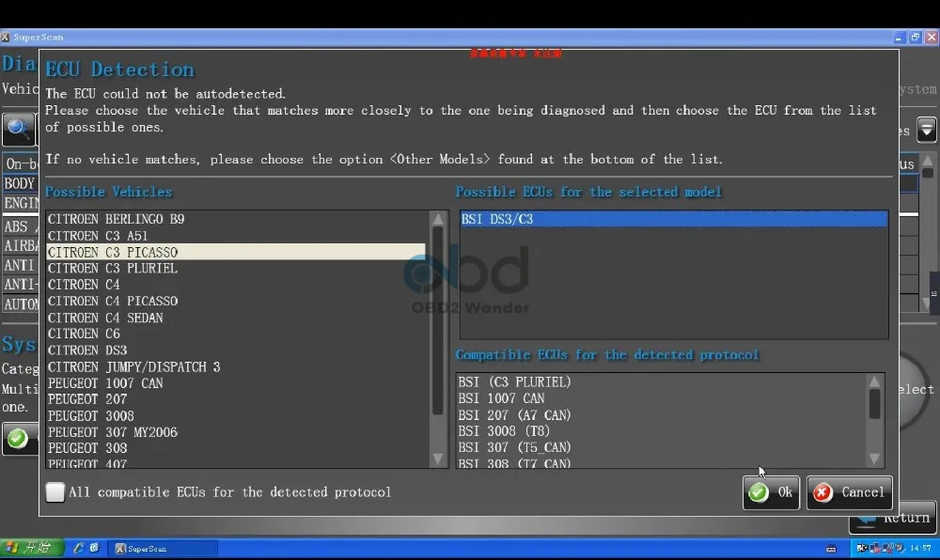The image size is (940, 560).
Task: Select PEUGEOT 3008 vehicle
Action: [x=236, y=415]
